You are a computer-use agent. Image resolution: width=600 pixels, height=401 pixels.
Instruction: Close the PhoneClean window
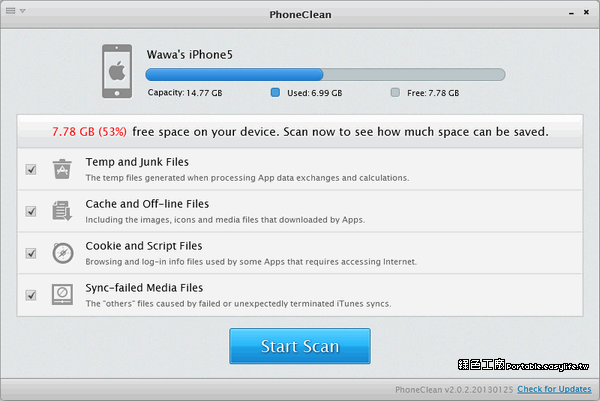586,12
